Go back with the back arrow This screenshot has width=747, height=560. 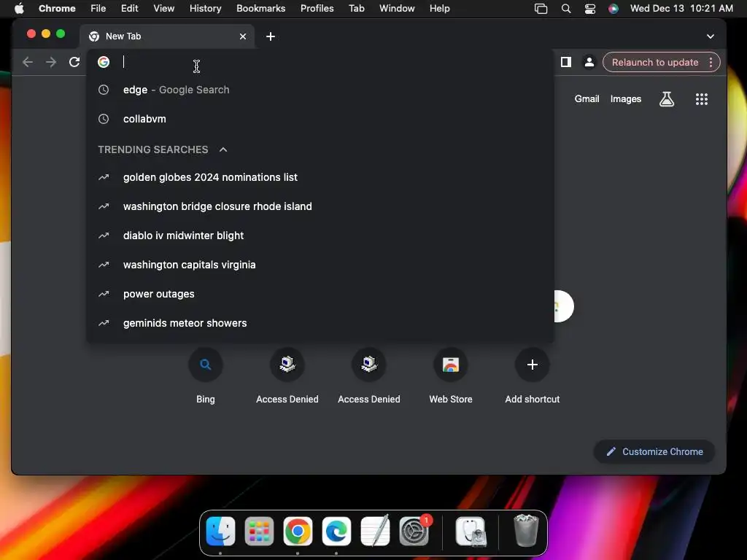coord(28,62)
